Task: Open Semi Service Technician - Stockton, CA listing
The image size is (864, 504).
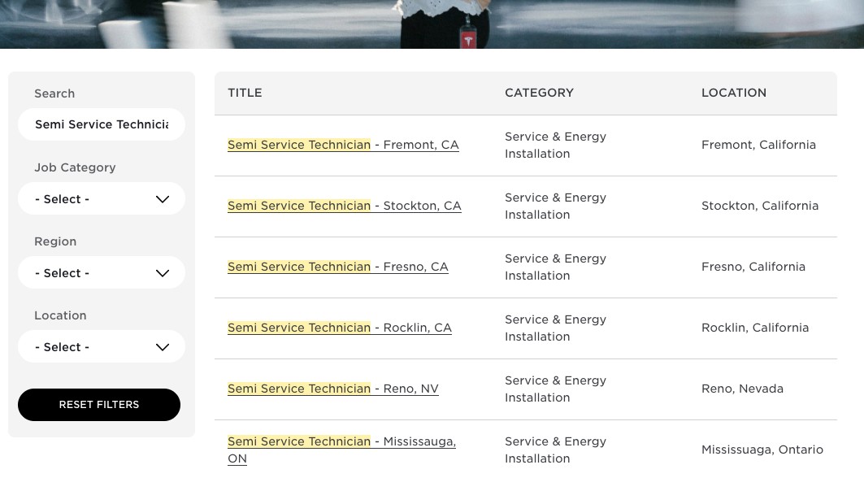Action: pos(345,206)
